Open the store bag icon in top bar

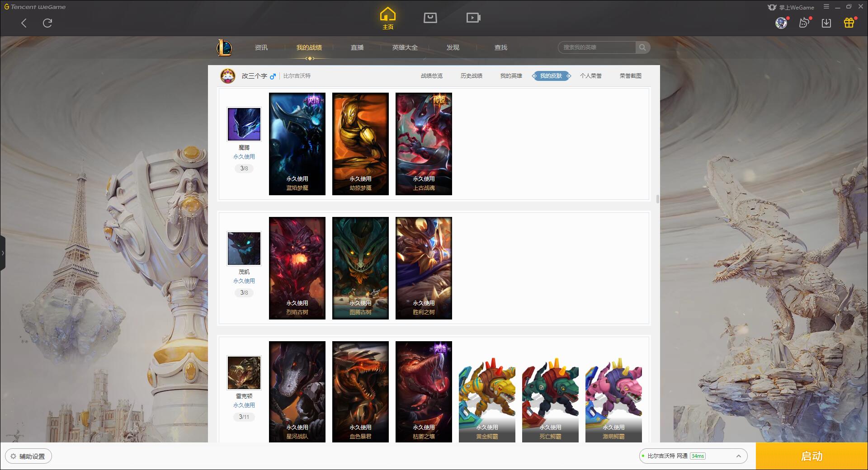[430, 18]
